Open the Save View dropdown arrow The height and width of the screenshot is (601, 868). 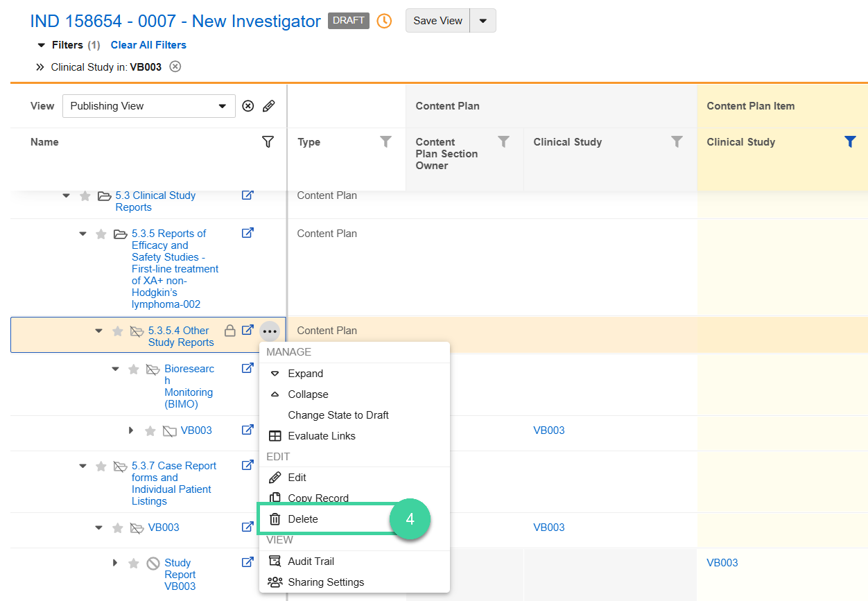pyautogui.click(x=483, y=21)
